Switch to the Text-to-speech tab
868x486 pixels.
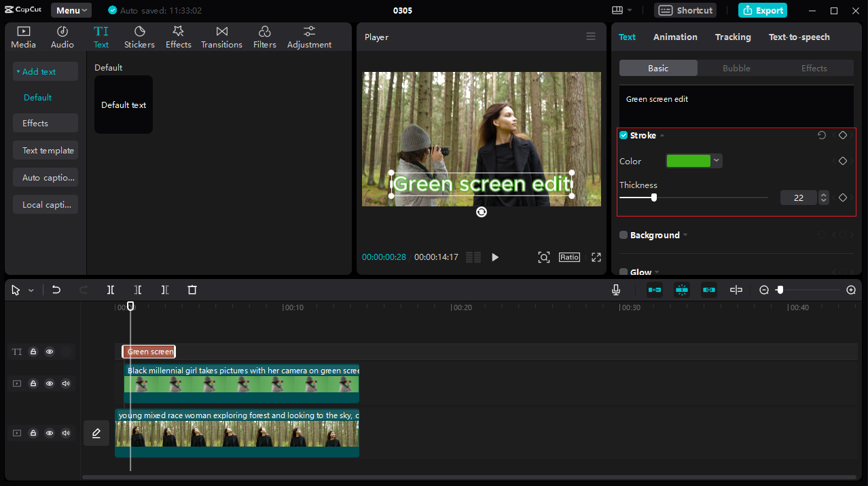pyautogui.click(x=799, y=37)
